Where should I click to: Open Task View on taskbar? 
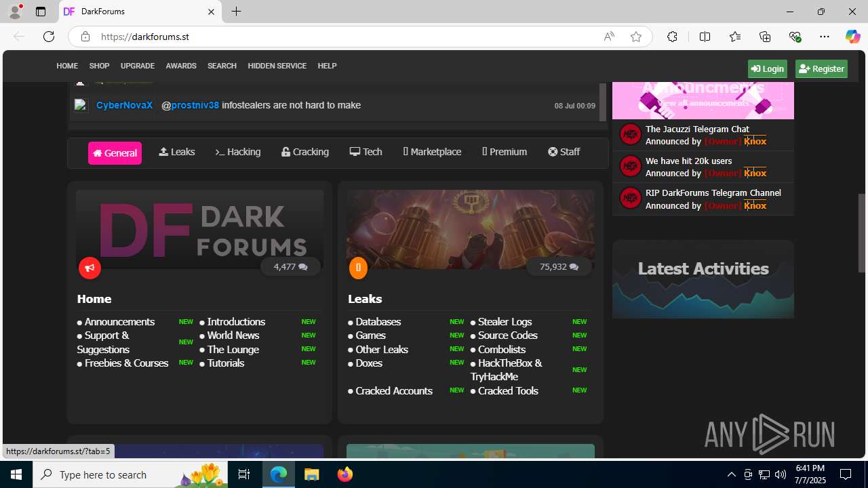click(244, 474)
